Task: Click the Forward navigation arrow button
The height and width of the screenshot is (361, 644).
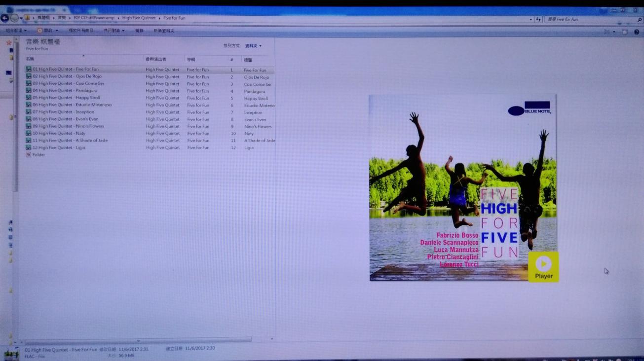Action: point(14,18)
